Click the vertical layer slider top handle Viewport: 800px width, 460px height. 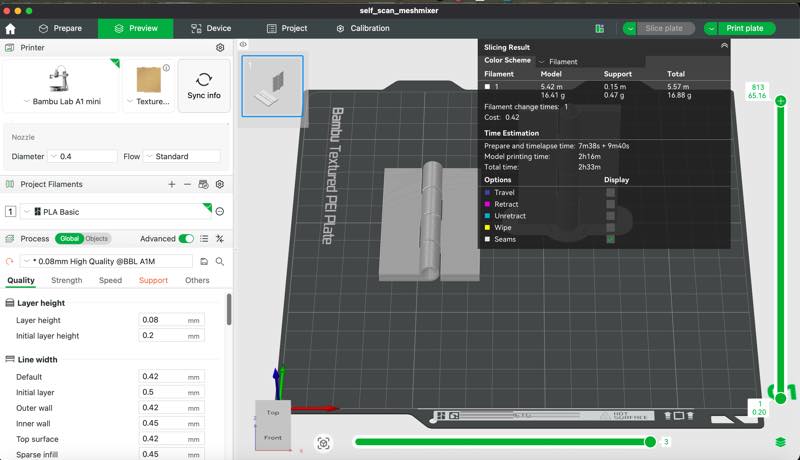coord(780,101)
